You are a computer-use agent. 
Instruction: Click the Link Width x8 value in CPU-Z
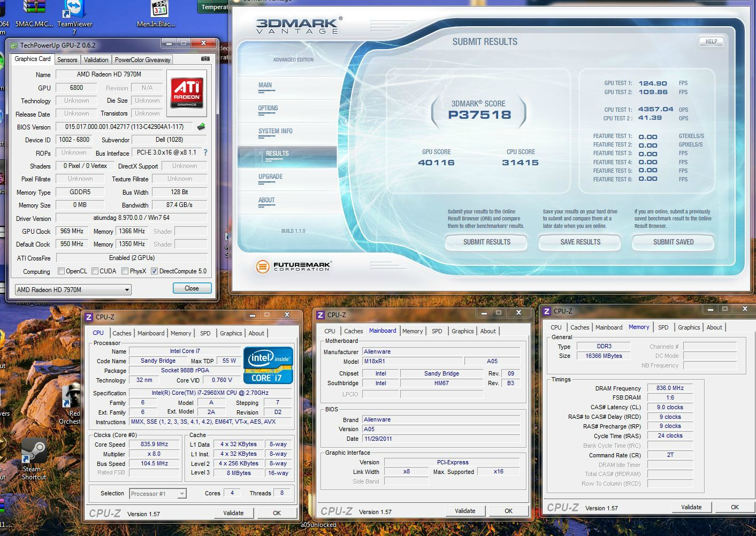(x=407, y=471)
